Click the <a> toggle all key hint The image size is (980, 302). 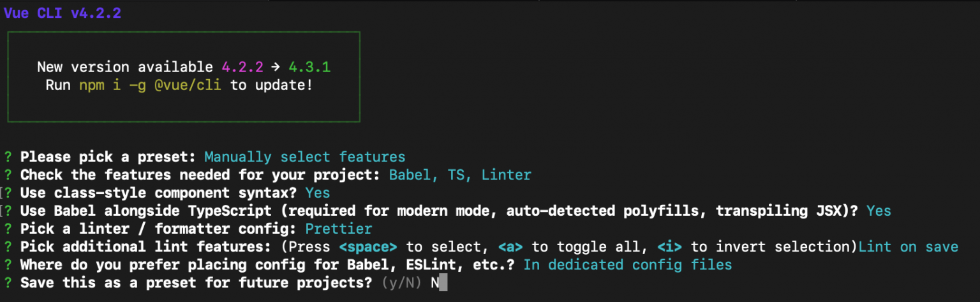point(512,246)
